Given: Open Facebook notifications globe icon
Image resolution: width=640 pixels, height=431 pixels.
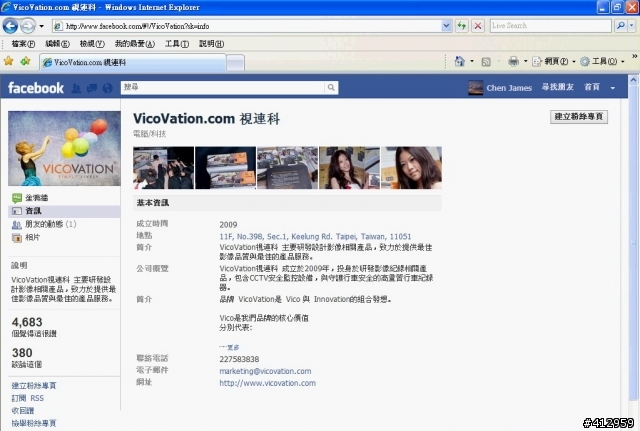Looking at the screenshot, I should coord(107,88).
